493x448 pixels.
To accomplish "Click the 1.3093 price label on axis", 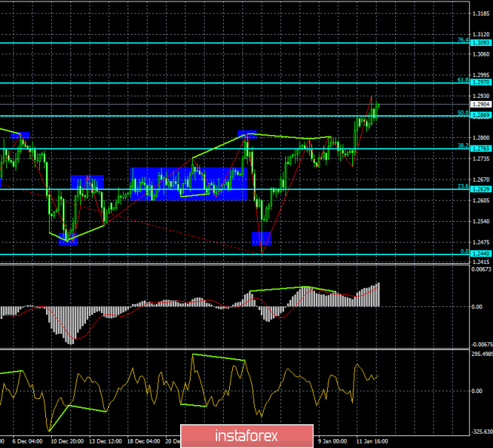I will coord(480,43).
